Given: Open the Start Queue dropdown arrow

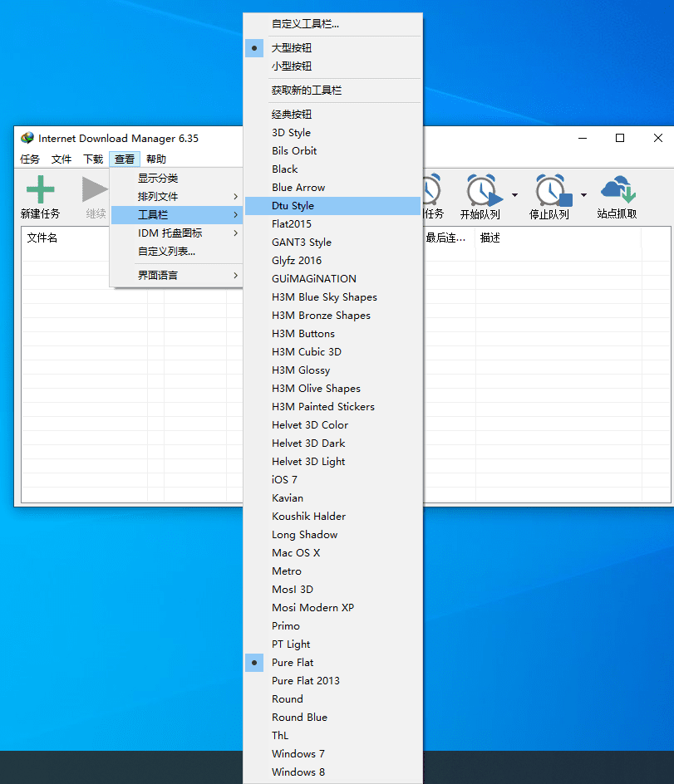Looking at the screenshot, I should pos(514,195).
